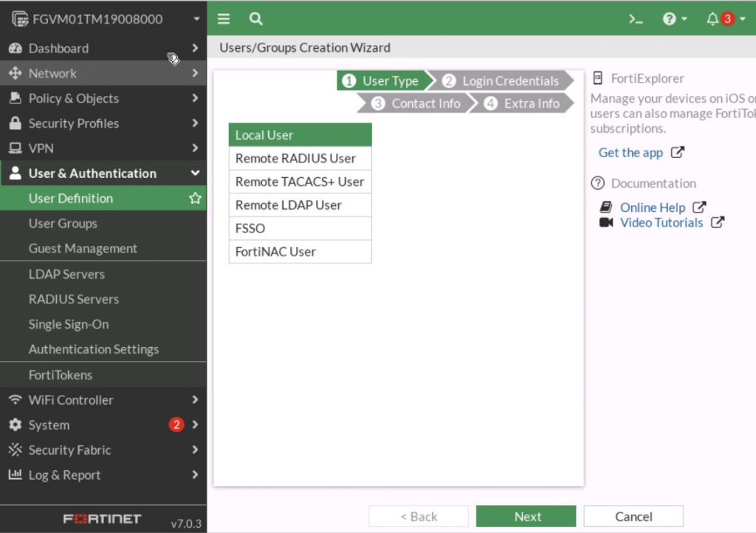This screenshot has width=756, height=533.
Task: Open the Get the app link
Action: click(x=631, y=152)
